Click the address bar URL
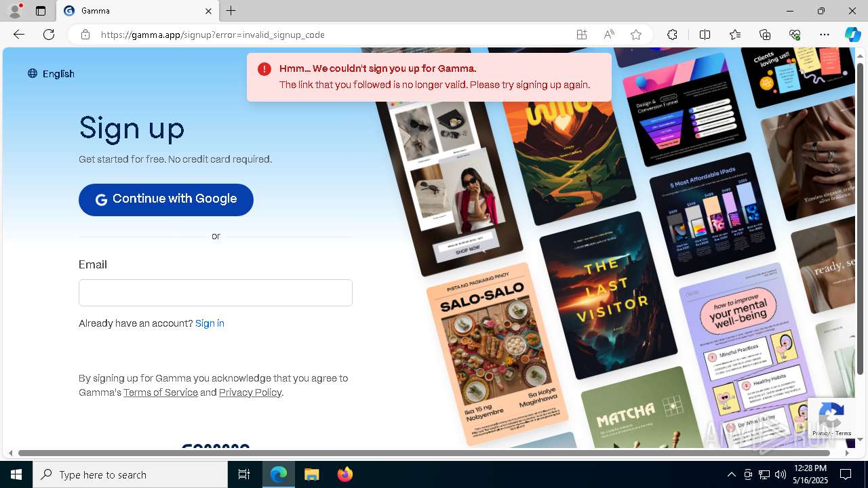Image resolution: width=868 pixels, height=488 pixels. [213, 35]
